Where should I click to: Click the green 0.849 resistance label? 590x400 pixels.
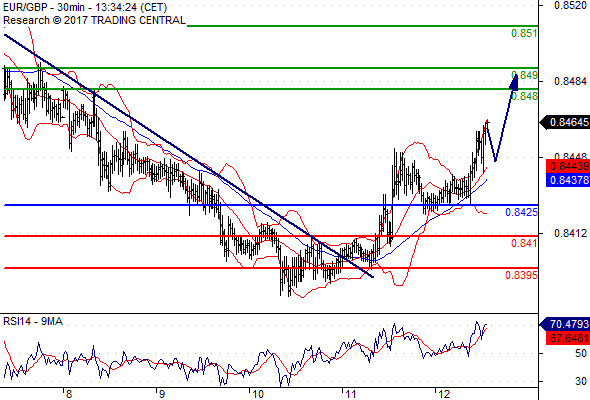[525, 75]
